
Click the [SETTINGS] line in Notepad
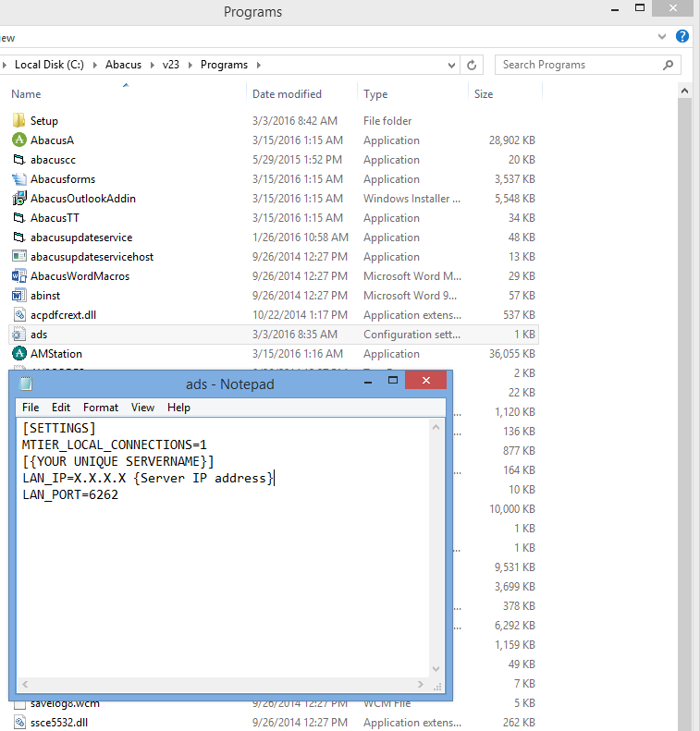pyautogui.click(x=59, y=428)
